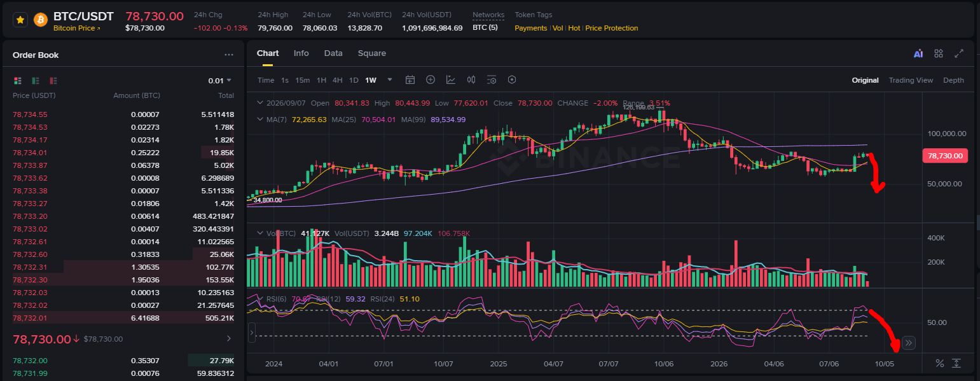Click the scroll-to-latest double arrow button

click(908, 343)
